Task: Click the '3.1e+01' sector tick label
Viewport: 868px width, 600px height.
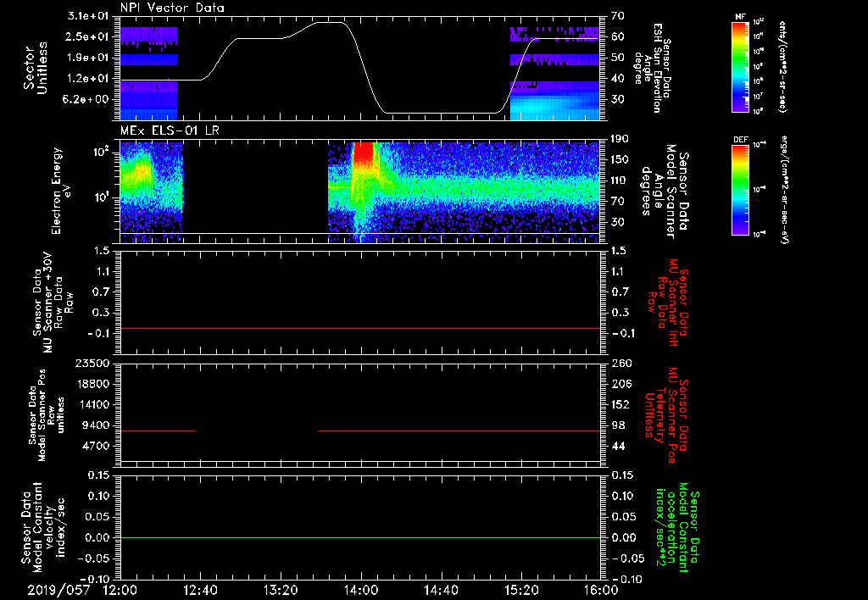Action: click(x=88, y=16)
